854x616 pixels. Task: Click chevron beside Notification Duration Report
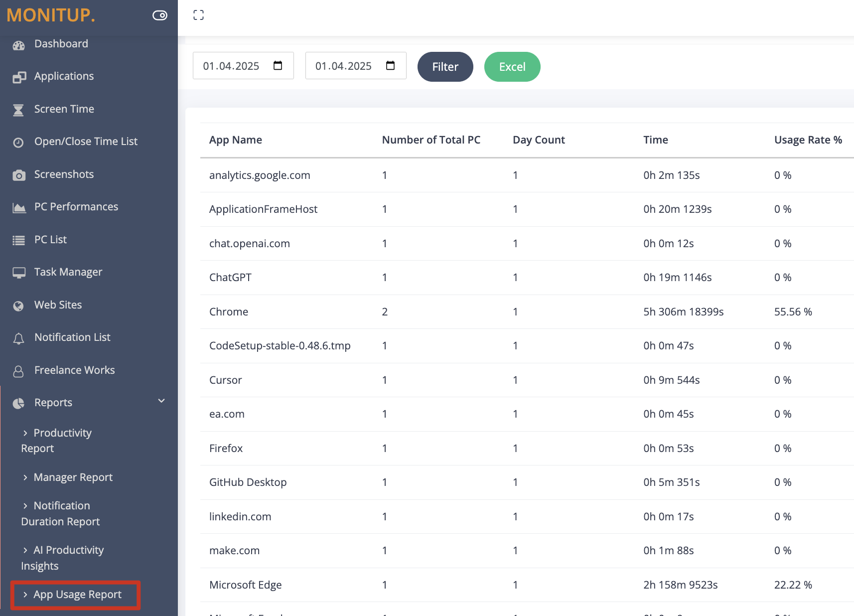click(25, 506)
